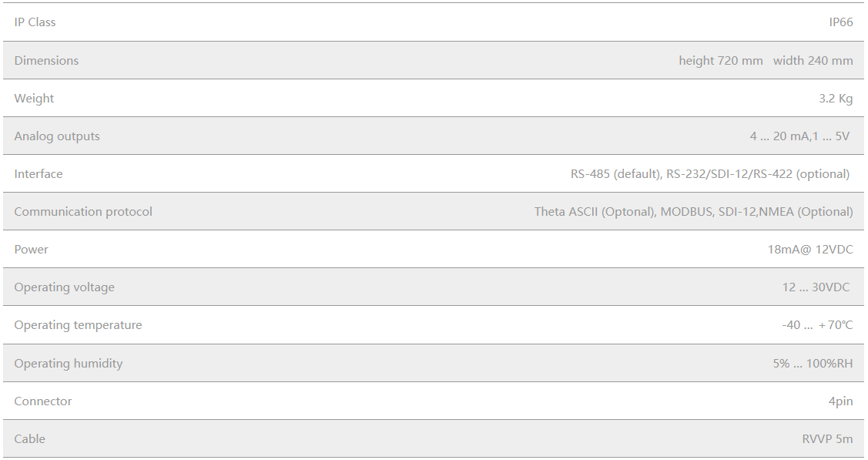Click the 3.2 Kg weight value
Viewport: 868px width, 460px height.
click(836, 98)
